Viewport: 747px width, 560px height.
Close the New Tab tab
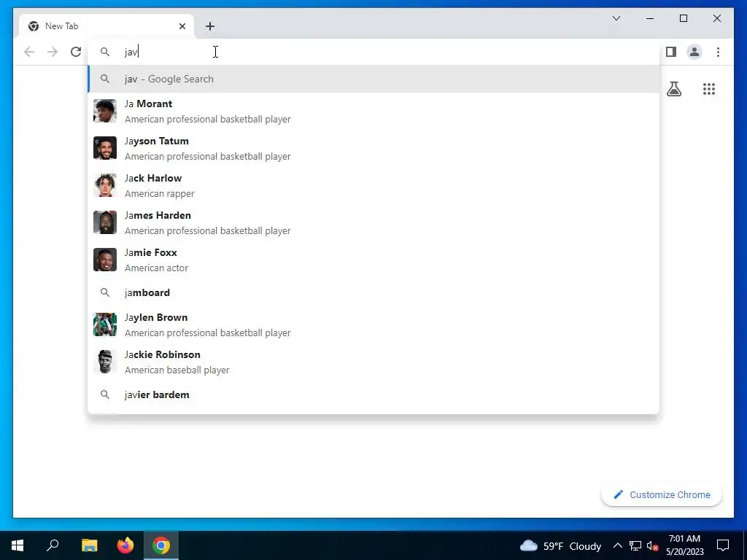(x=182, y=26)
